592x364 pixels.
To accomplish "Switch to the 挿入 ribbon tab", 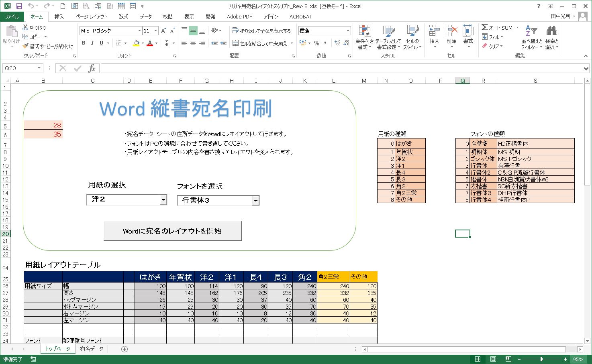I will pos(59,16).
